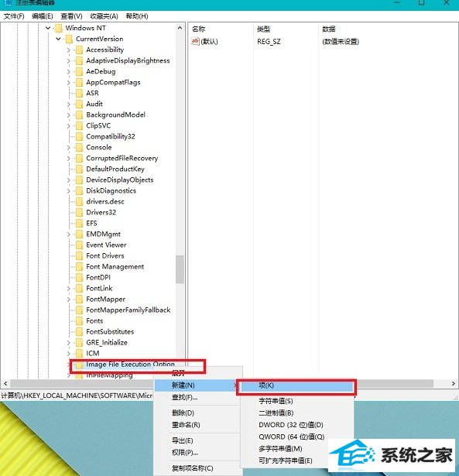The height and width of the screenshot is (476, 459).
Task: Select DWORD (32 位)值(D) option
Action: coord(291,425)
